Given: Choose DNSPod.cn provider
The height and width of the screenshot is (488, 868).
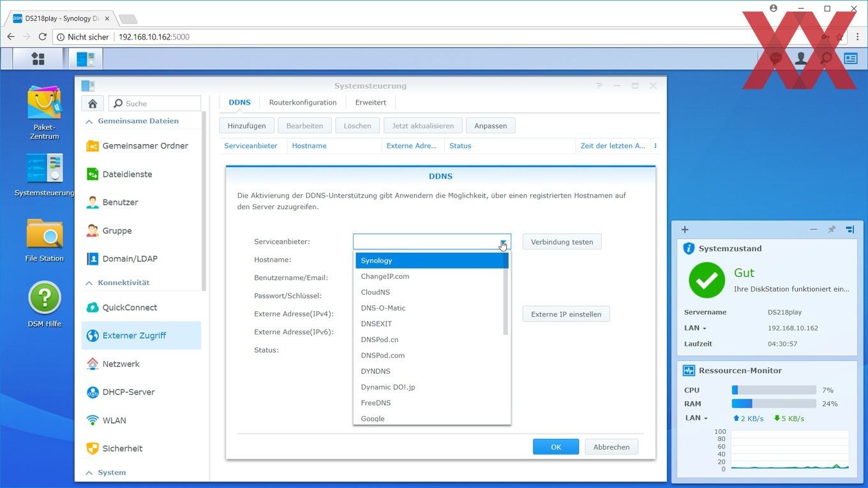Looking at the screenshot, I should [431, 339].
